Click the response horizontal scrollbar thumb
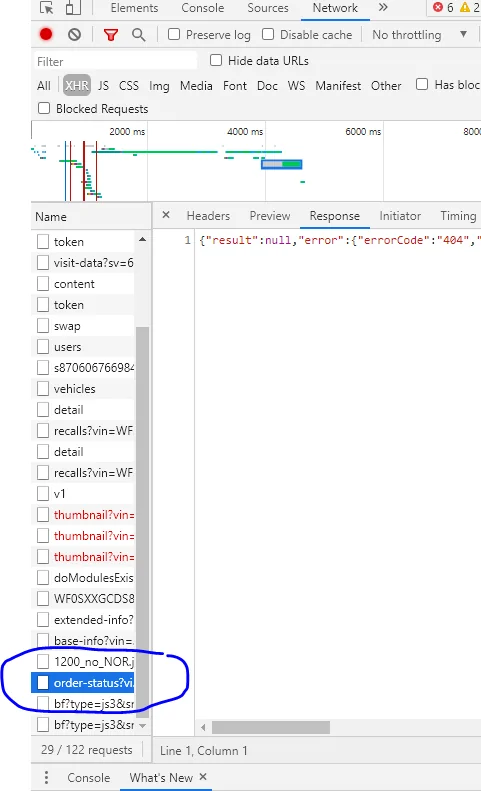Viewport: 481px width, 791px height. [x=271, y=727]
